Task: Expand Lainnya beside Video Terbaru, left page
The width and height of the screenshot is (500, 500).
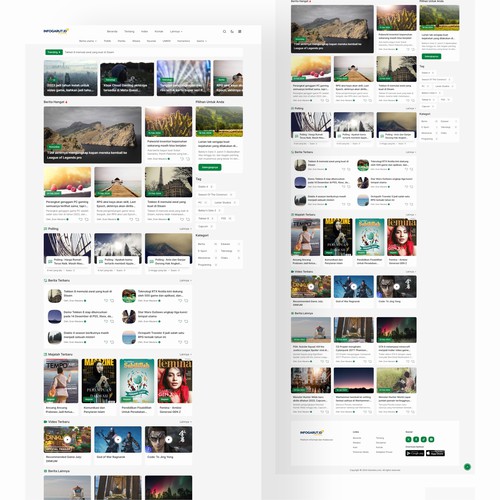Action: coord(185,422)
